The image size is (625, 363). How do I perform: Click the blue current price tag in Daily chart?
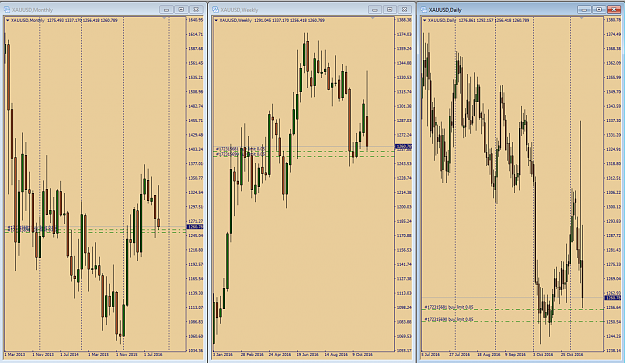[x=613, y=298]
